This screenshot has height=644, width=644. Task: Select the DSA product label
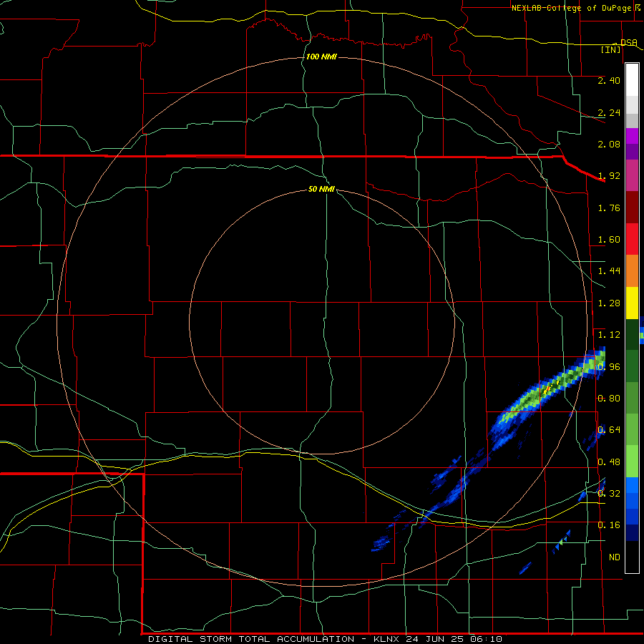629,42
